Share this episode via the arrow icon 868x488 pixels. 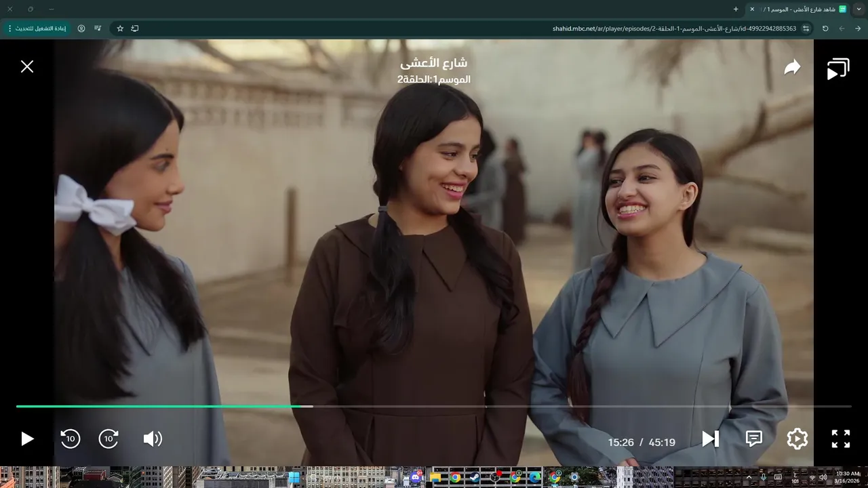pyautogui.click(x=792, y=67)
